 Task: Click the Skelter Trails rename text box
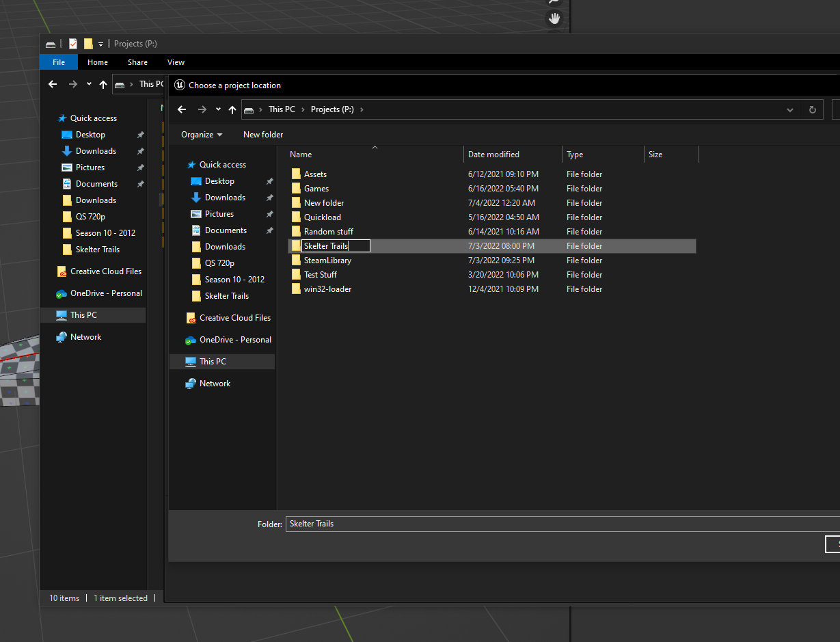336,246
